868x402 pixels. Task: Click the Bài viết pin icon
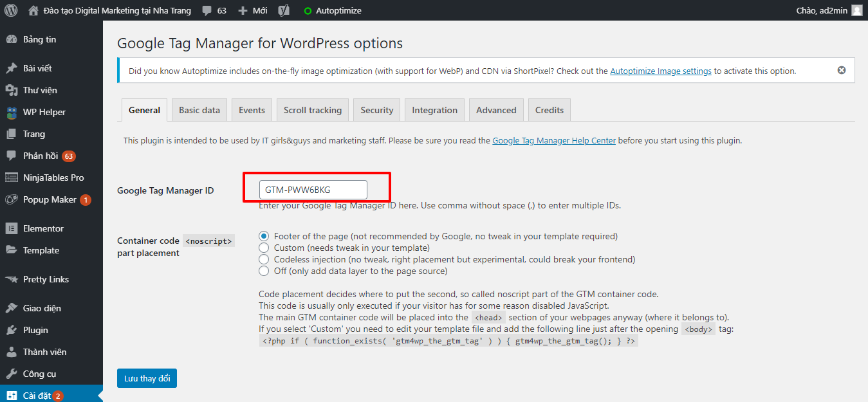click(12, 68)
